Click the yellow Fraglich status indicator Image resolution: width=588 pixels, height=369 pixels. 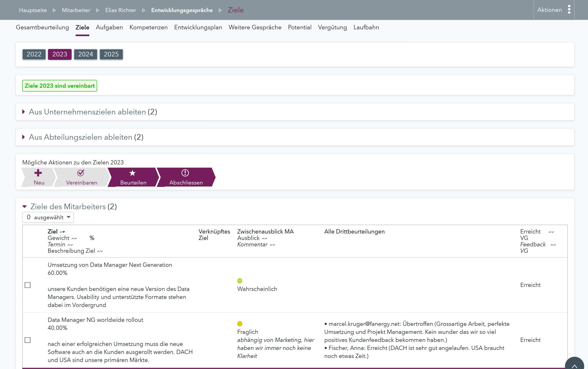pos(240,324)
